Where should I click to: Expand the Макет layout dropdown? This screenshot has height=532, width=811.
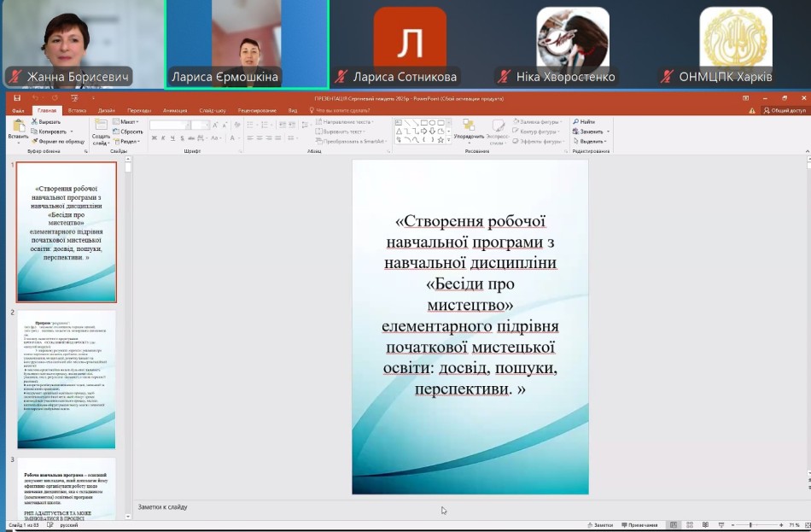coord(128,122)
